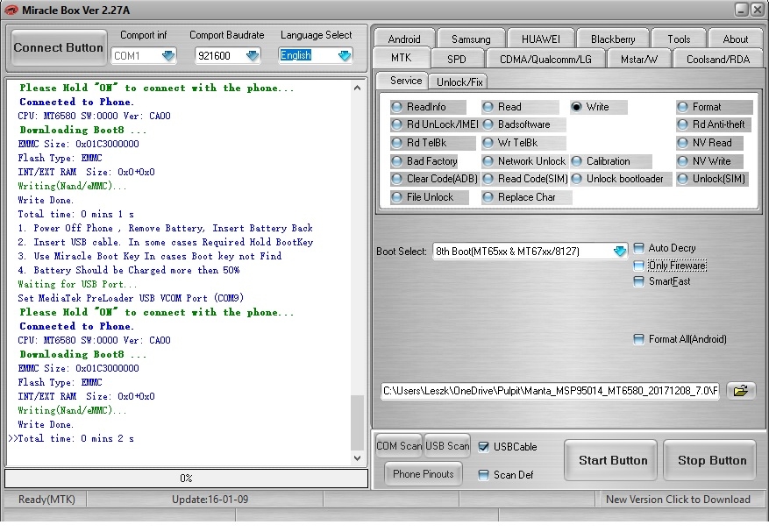
Task: Click the English language combo field
Action: (x=315, y=55)
